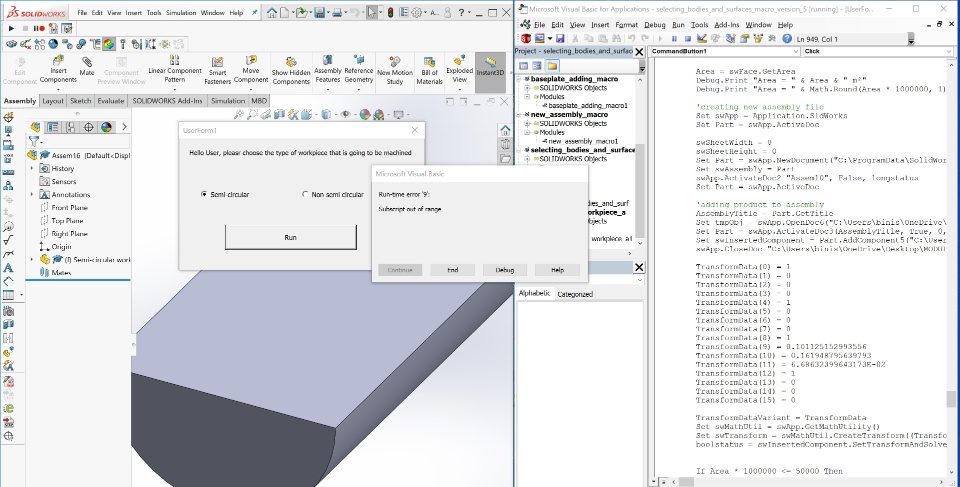This screenshot has height=487, width=960.
Task: Click the Print icon in SolidWorks toolbar
Action: tap(337, 12)
